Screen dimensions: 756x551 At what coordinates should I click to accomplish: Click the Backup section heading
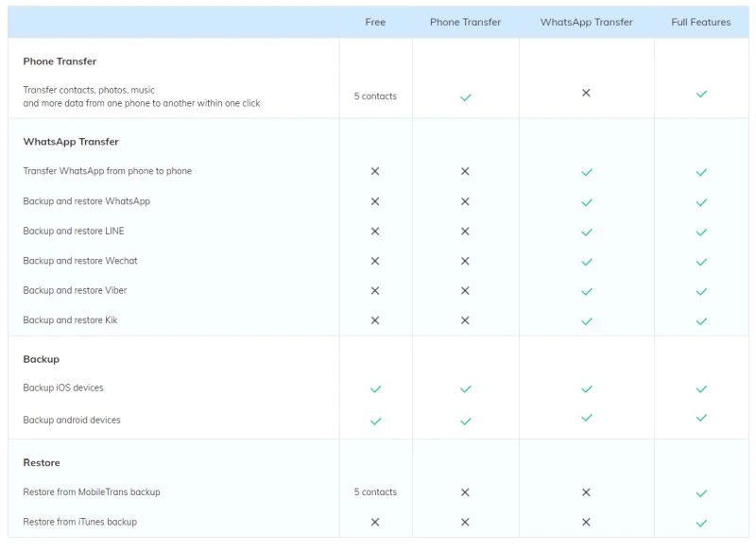coord(41,359)
